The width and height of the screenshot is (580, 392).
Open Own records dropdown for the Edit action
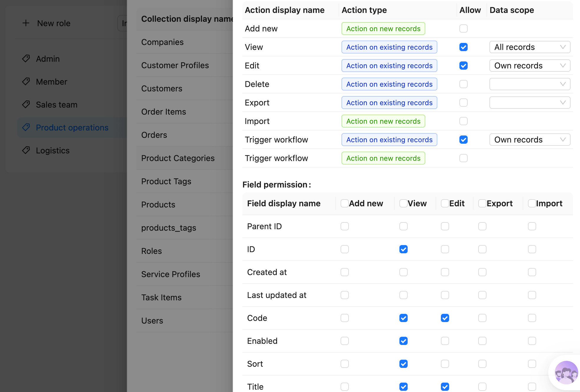tap(529, 66)
